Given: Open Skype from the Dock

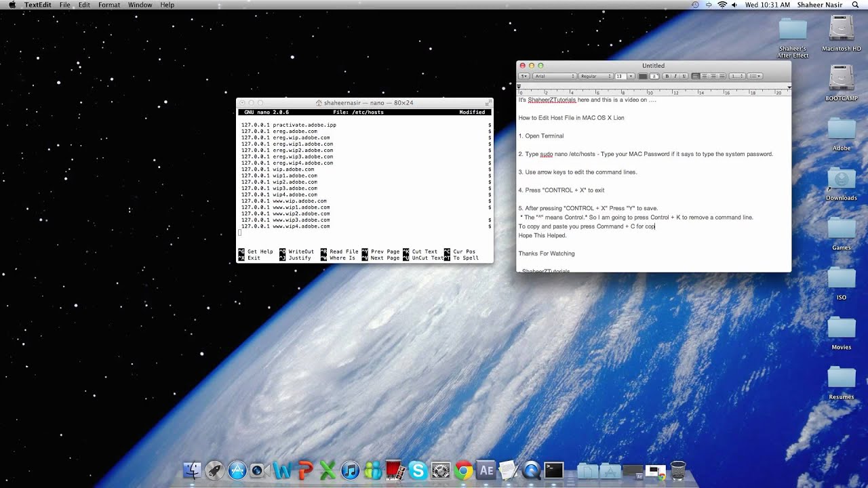Looking at the screenshot, I should (418, 470).
